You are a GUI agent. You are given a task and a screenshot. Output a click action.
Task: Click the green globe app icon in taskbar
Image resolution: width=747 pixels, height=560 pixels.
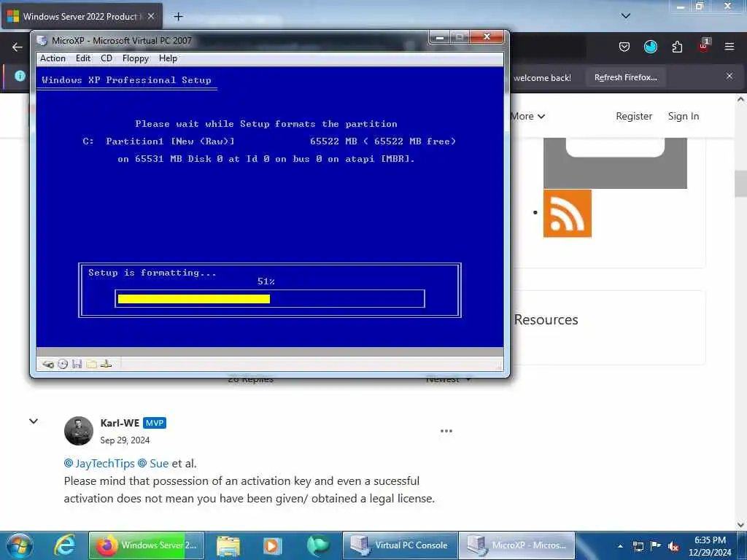[x=318, y=545]
